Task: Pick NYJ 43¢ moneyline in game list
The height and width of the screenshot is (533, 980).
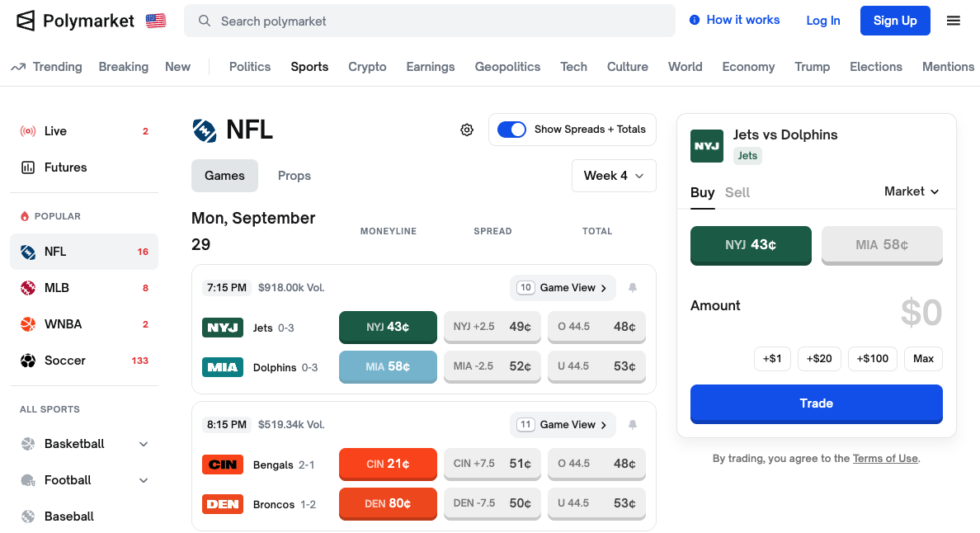Action: tap(388, 327)
